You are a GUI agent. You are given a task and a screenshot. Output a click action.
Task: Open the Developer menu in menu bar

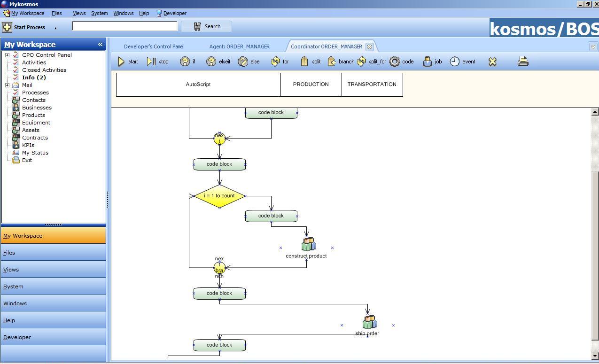click(x=171, y=13)
